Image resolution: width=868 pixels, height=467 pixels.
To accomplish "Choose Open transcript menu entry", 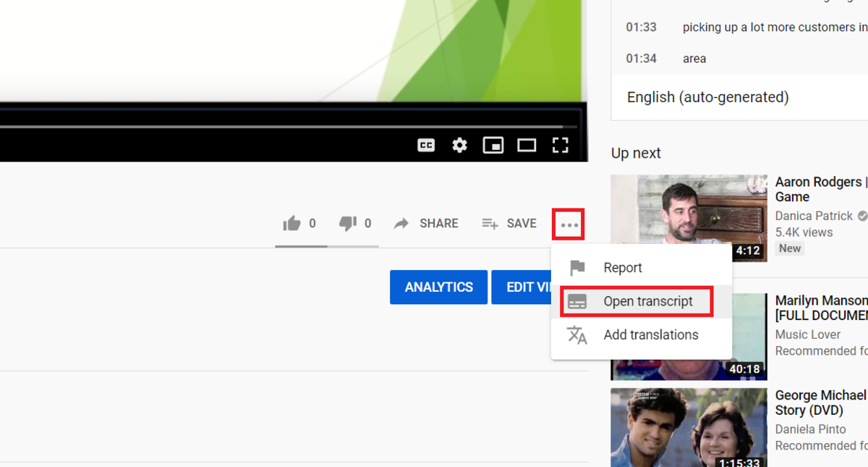I will (647, 301).
